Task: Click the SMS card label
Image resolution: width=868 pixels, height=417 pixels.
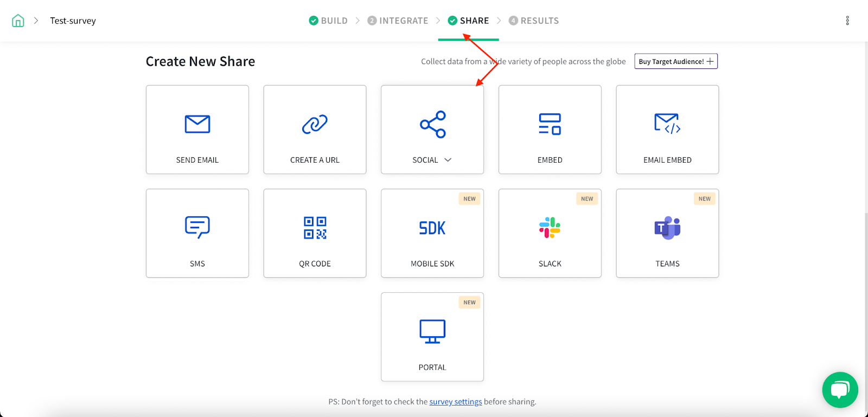Action: (x=197, y=264)
